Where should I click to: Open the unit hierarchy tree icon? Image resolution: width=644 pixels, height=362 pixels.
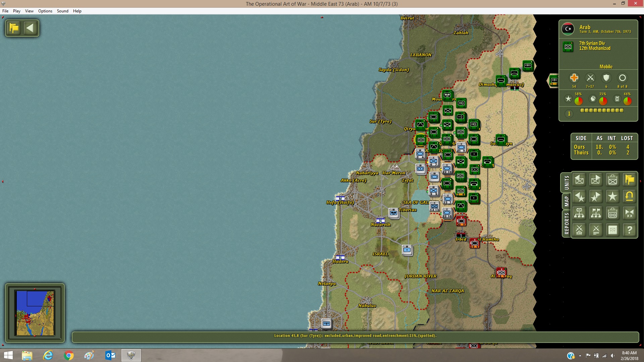[579, 213]
